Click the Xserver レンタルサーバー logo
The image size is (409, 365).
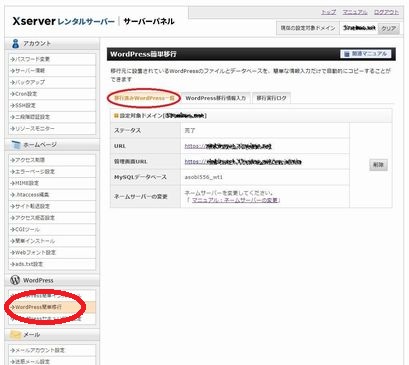63,21
